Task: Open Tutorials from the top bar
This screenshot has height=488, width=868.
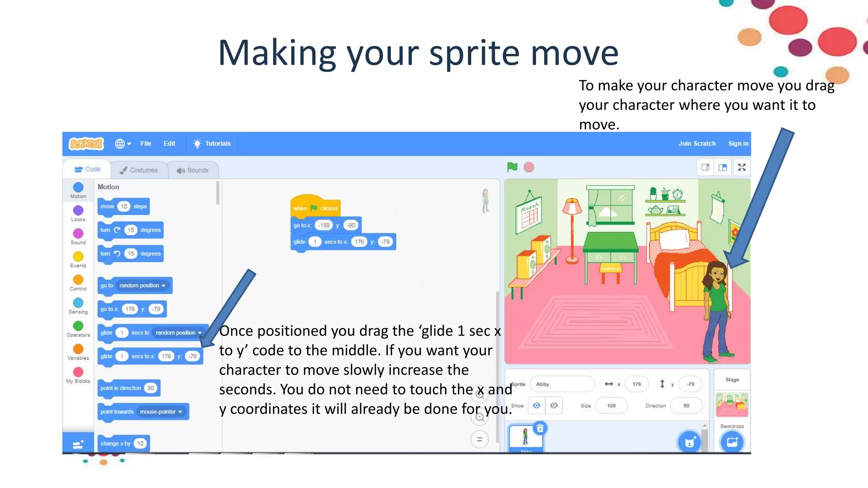Action: [212, 144]
